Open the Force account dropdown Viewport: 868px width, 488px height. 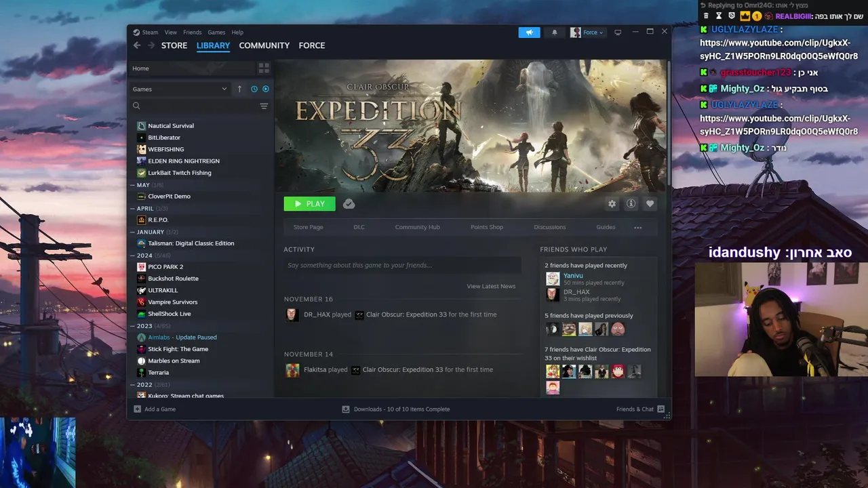click(587, 32)
